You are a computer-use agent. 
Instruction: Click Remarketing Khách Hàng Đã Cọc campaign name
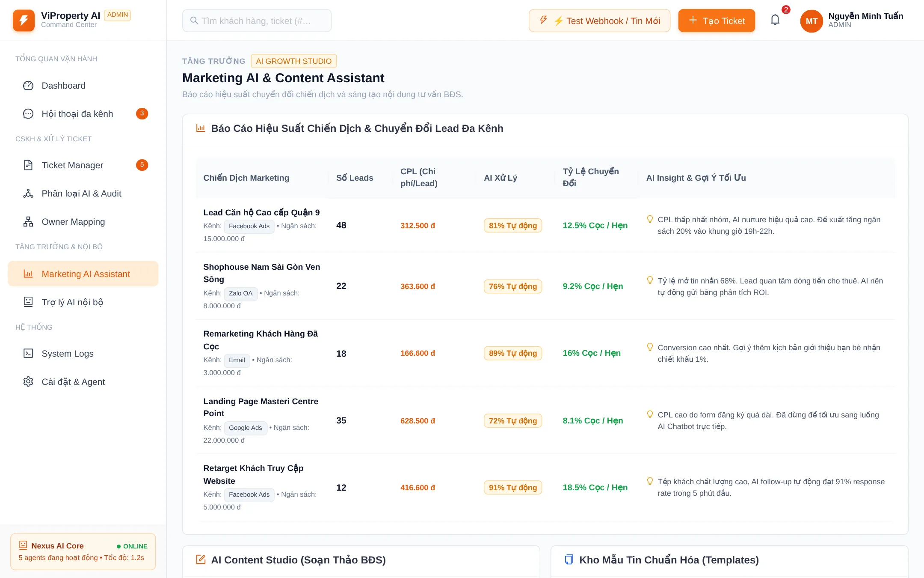[x=261, y=340]
